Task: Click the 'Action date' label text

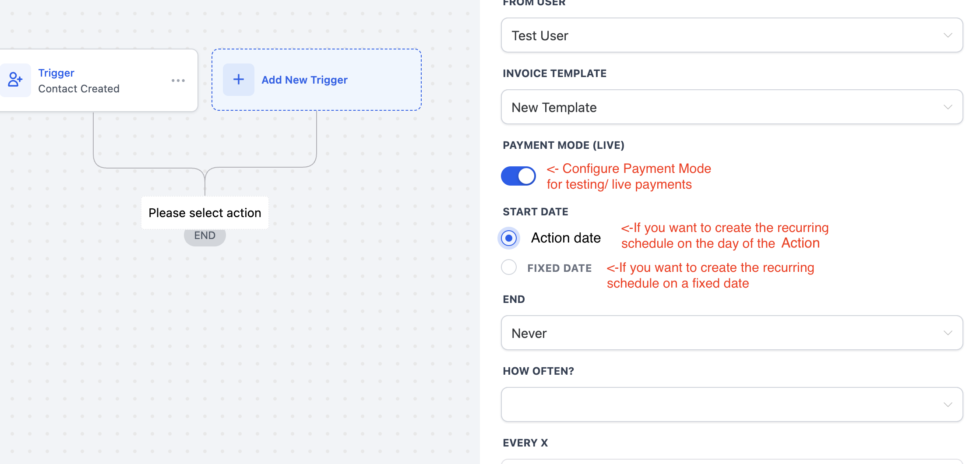Action: point(566,238)
